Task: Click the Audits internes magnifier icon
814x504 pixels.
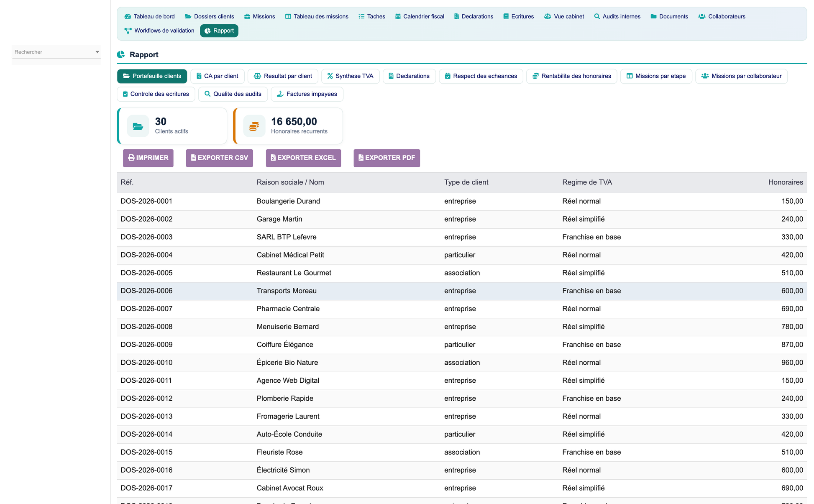Action: coord(597,17)
